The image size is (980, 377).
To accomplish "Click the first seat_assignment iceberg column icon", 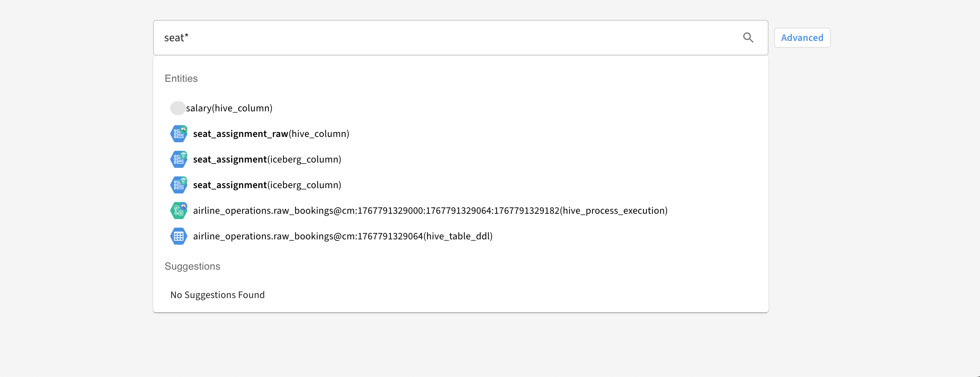I will pos(178,159).
